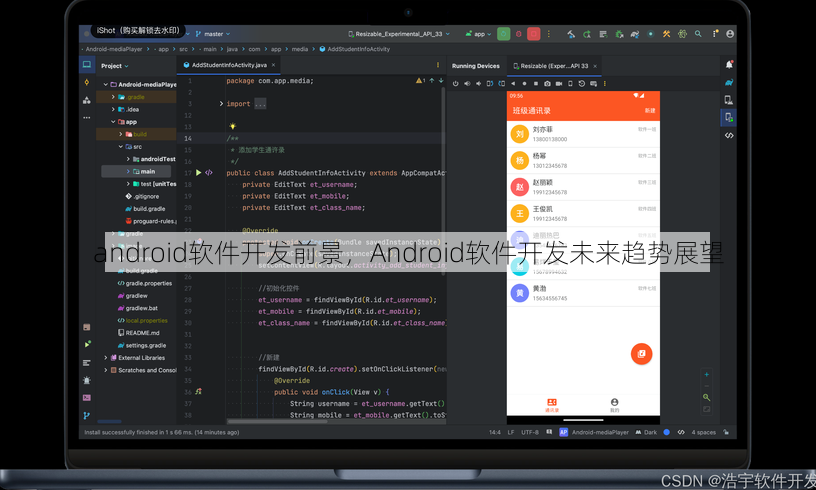This screenshot has width=816, height=490.
Task: Expand the .idea folder
Action: [x=113, y=109]
